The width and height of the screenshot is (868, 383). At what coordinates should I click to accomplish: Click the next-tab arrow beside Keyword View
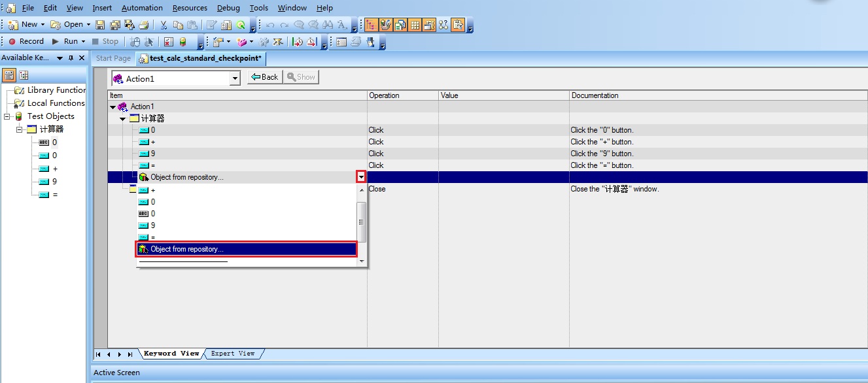tap(120, 354)
